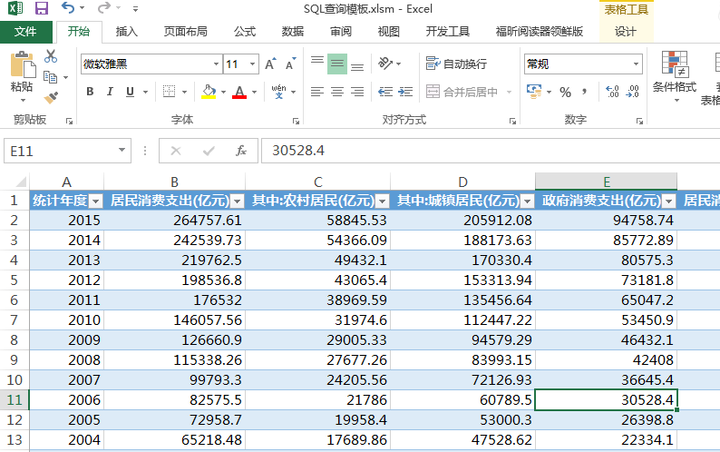Image resolution: width=720 pixels, height=452 pixels.
Task: Open the phonetic guide (wén) tool
Action: [279, 91]
